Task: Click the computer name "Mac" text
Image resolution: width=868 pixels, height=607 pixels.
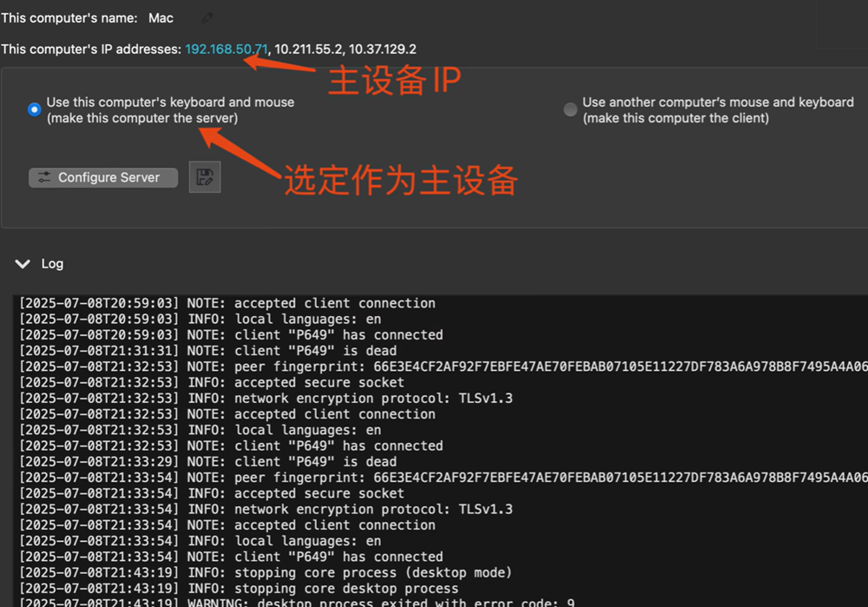Action: coord(161,18)
